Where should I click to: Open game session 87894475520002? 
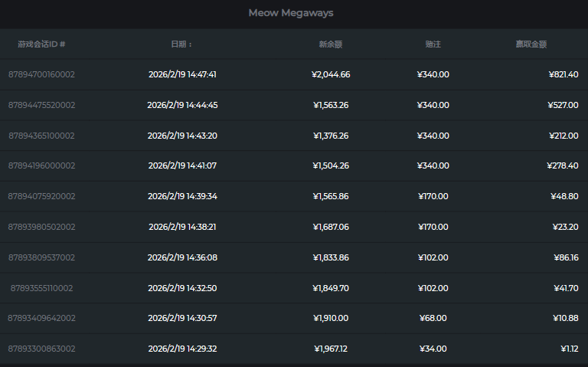(x=41, y=105)
